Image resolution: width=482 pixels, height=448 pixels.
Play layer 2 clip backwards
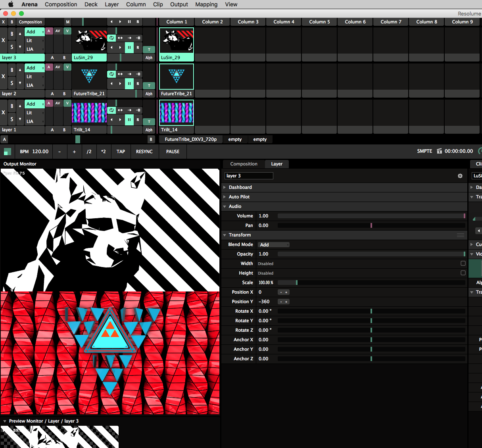(111, 84)
